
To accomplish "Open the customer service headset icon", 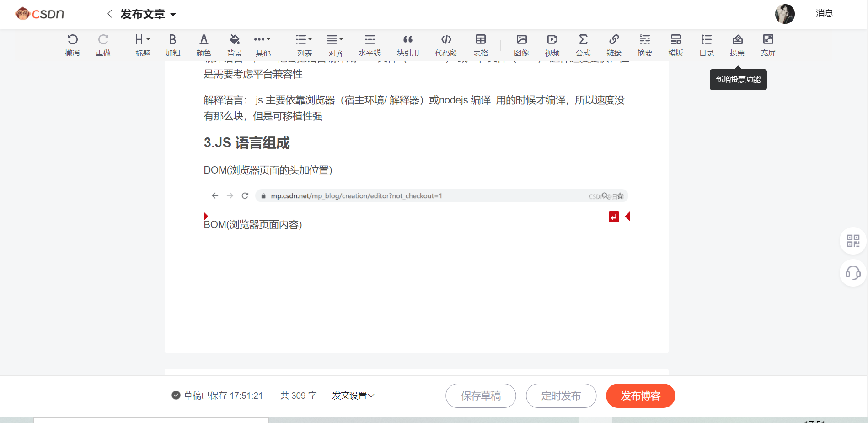I will pyautogui.click(x=852, y=273).
